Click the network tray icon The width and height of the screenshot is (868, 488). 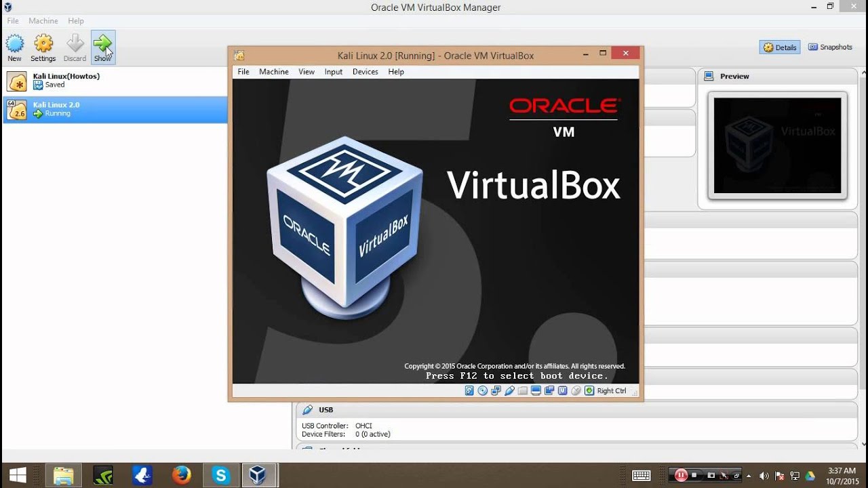point(795,476)
